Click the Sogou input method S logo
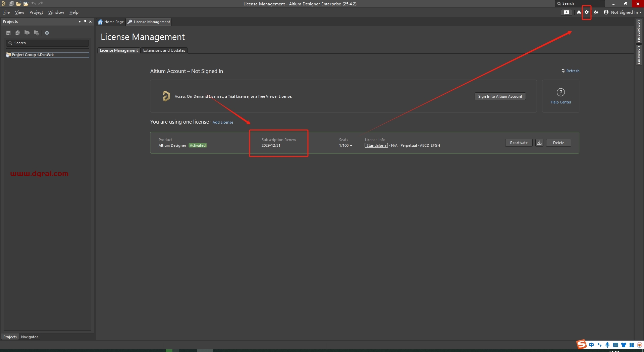The width and height of the screenshot is (644, 352). (582, 344)
